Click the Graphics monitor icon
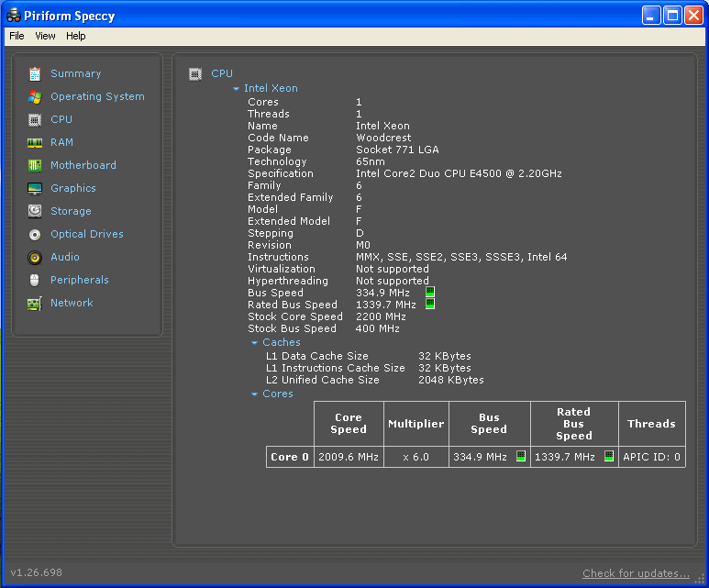709x588 pixels. coord(35,189)
